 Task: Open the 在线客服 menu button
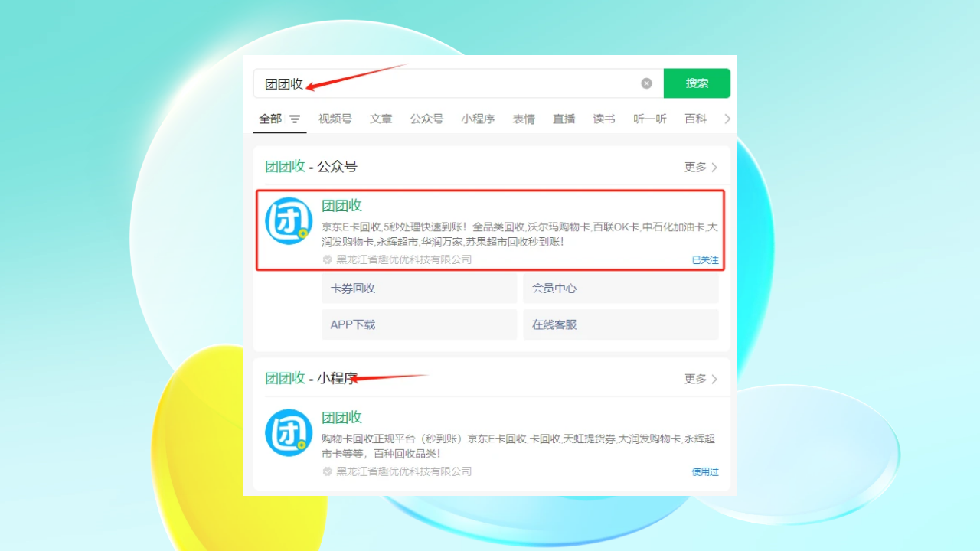[621, 324]
